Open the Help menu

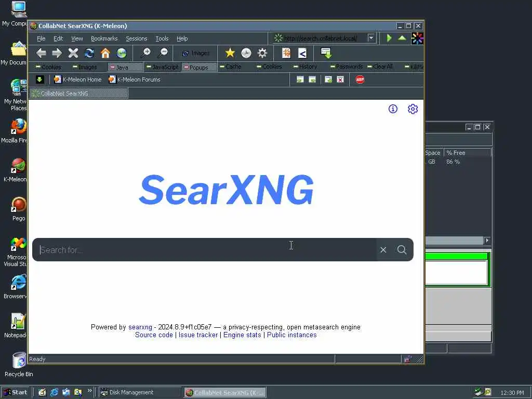pos(182,38)
